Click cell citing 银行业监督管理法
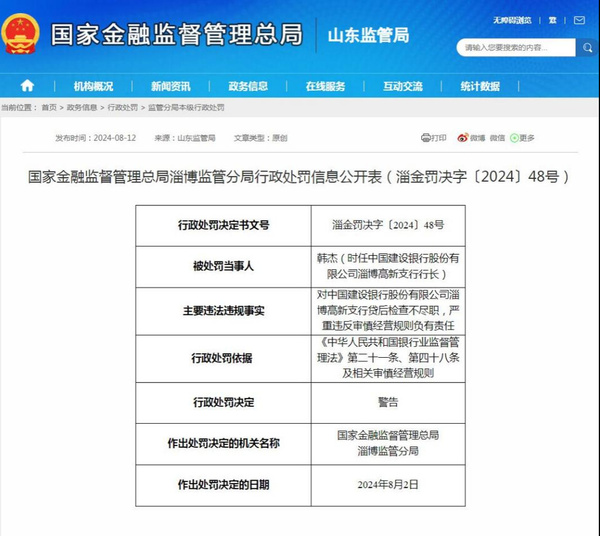 388,358
